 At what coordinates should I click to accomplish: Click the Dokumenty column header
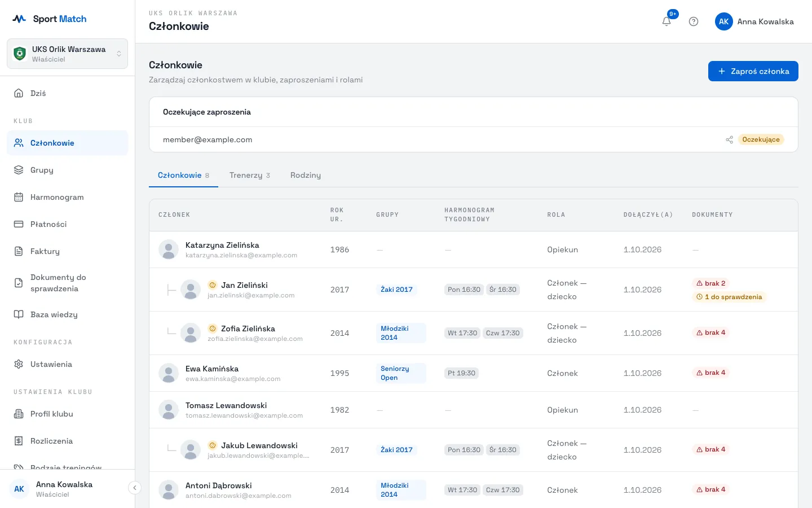pyautogui.click(x=712, y=214)
